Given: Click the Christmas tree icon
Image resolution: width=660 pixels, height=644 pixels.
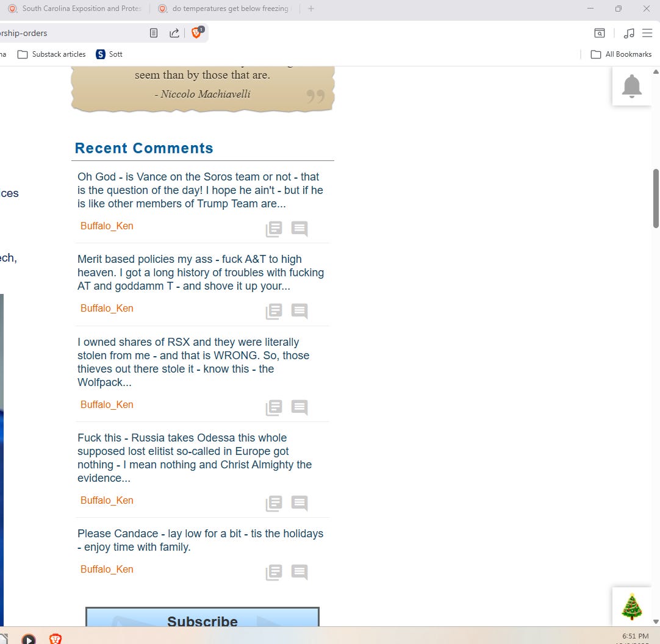Looking at the screenshot, I should (x=632, y=607).
